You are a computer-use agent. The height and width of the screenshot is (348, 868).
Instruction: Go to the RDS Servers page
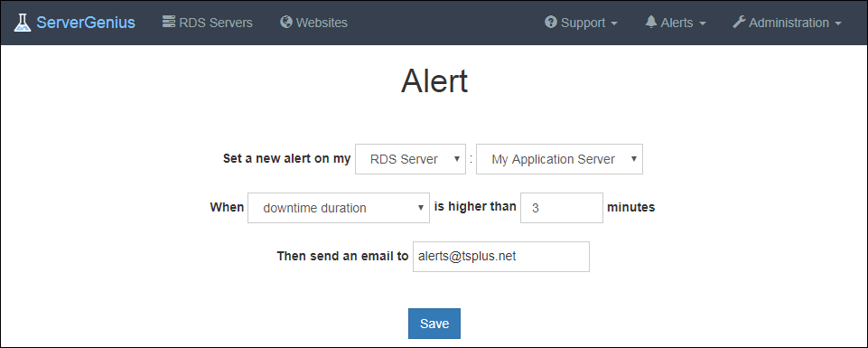click(208, 23)
